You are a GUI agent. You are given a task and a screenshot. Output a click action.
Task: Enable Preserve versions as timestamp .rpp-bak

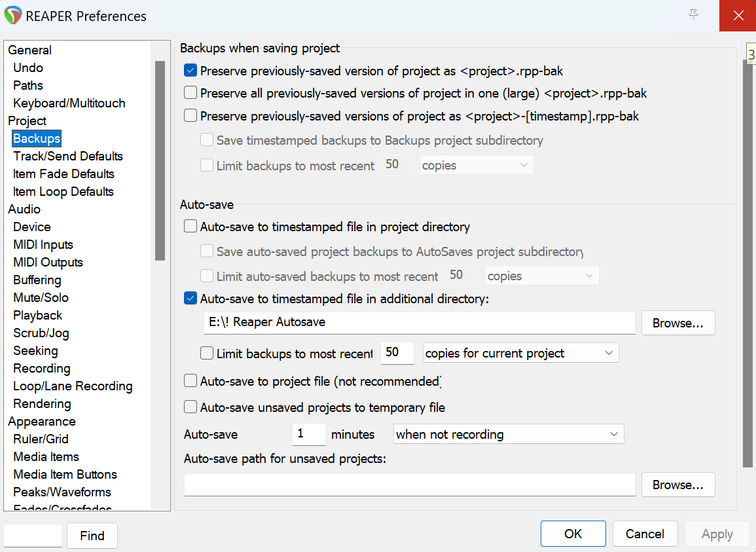pos(190,116)
